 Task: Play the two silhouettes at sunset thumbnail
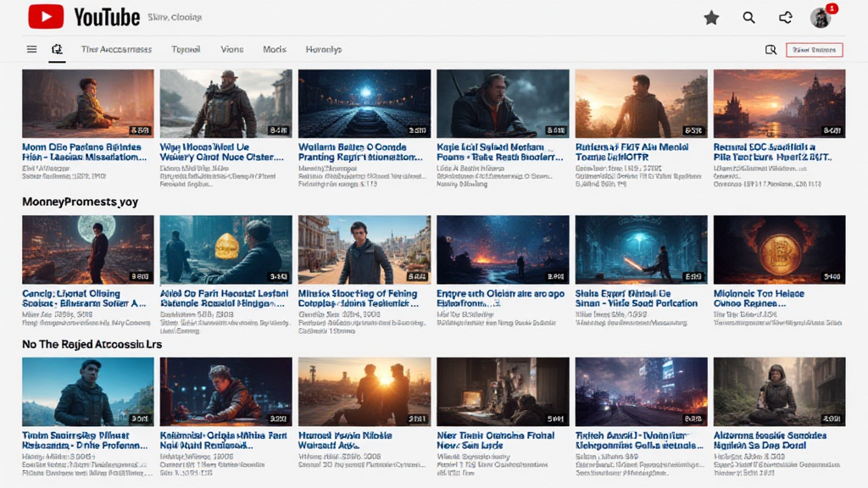tap(364, 391)
